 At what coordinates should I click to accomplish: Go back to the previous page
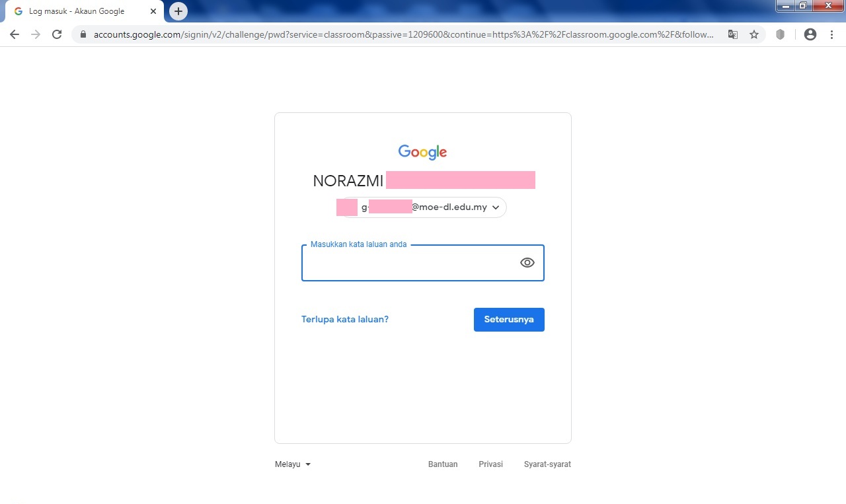15,34
